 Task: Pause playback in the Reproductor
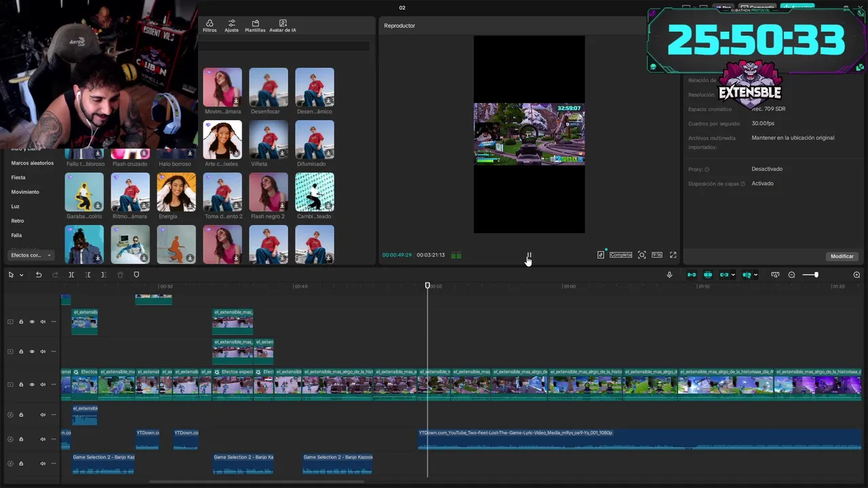(529, 256)
